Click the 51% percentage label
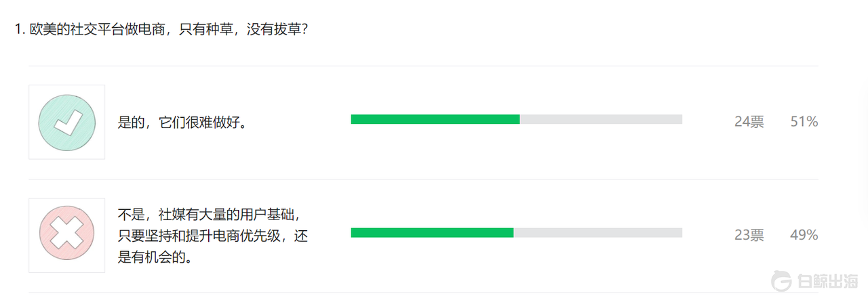Viewport: 868px width, 302px height. 804,122
